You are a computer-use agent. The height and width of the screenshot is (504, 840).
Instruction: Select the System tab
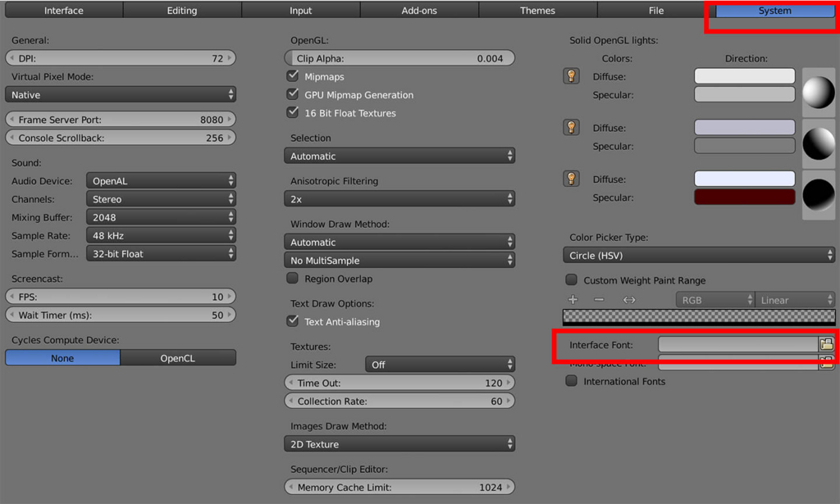coord(774,10)
